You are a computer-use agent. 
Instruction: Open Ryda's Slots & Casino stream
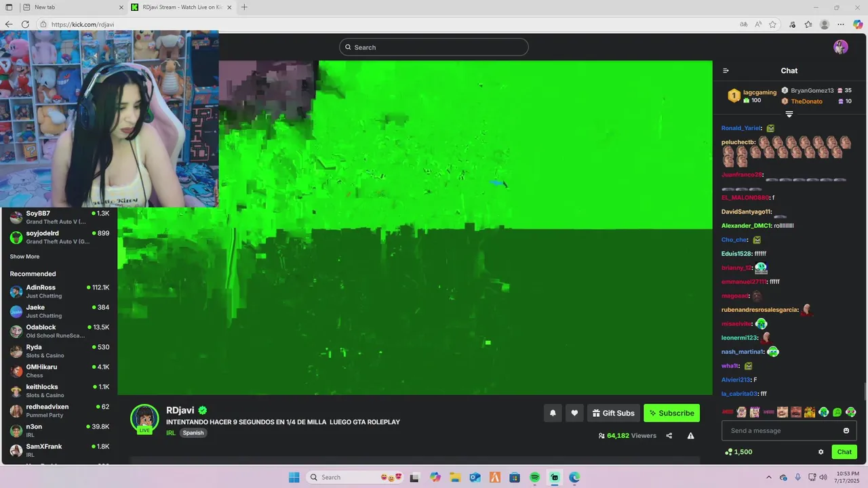(x=59, y=351)
